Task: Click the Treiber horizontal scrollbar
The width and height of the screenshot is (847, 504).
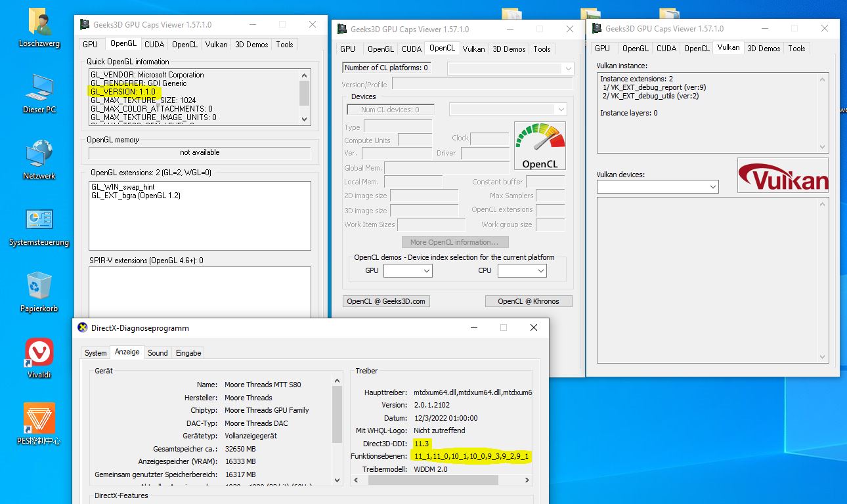Action: click(x=442, y=480)
